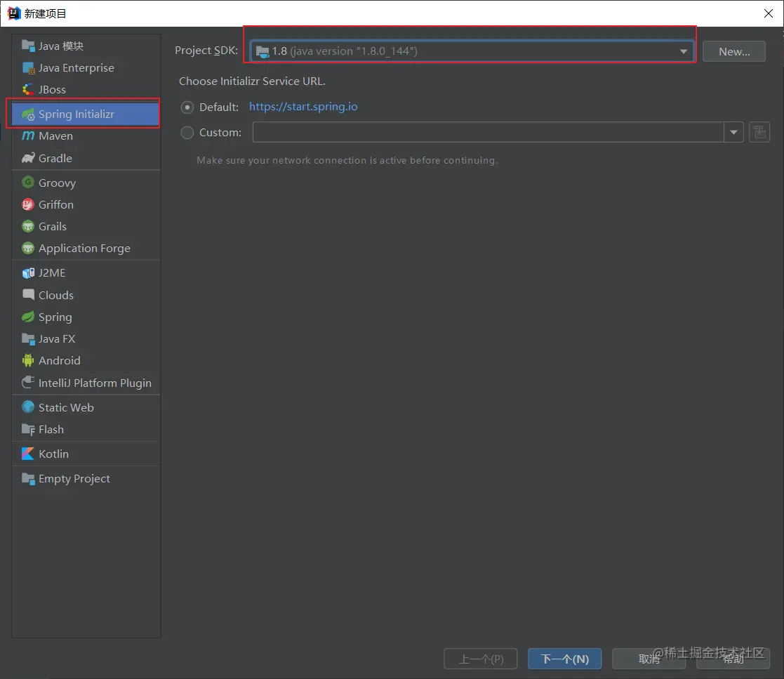Click the Android robot icon

pyautogui.click(x=28, y=360)
